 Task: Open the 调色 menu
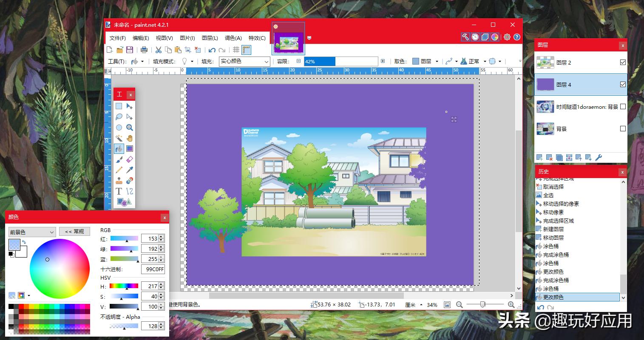pyautogui.click(x=233, y=38)
